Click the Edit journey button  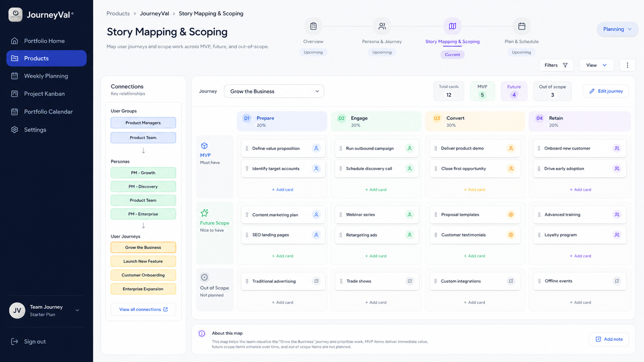pos(606,91)
